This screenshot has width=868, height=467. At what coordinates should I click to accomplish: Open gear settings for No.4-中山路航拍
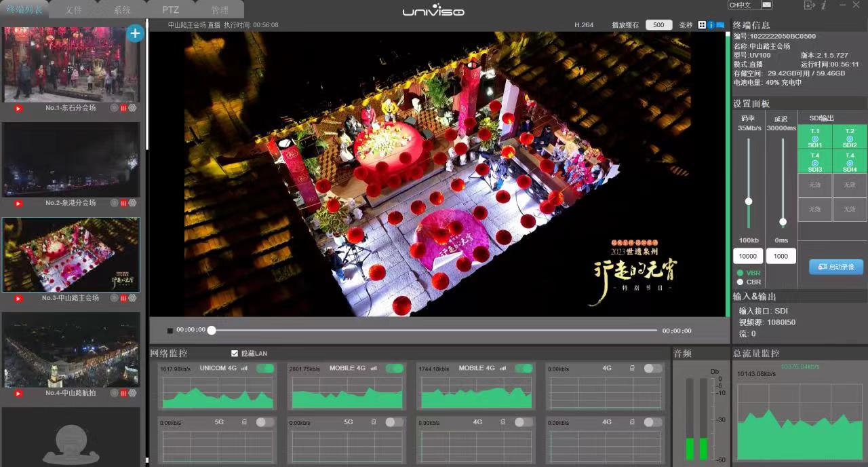[132, 393]
